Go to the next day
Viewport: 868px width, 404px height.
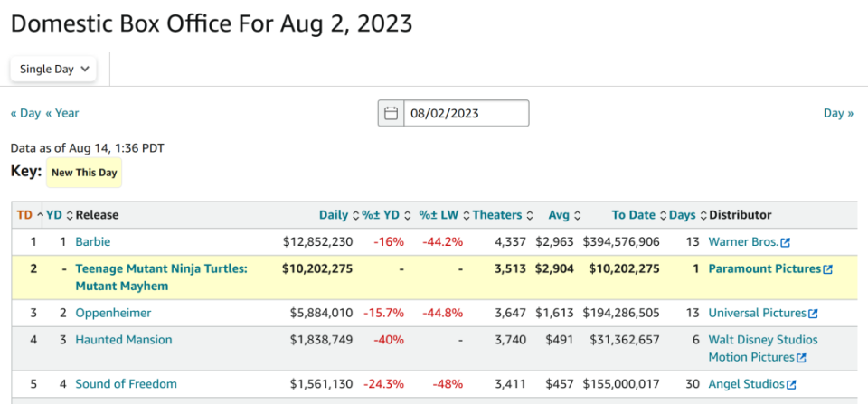838,113
